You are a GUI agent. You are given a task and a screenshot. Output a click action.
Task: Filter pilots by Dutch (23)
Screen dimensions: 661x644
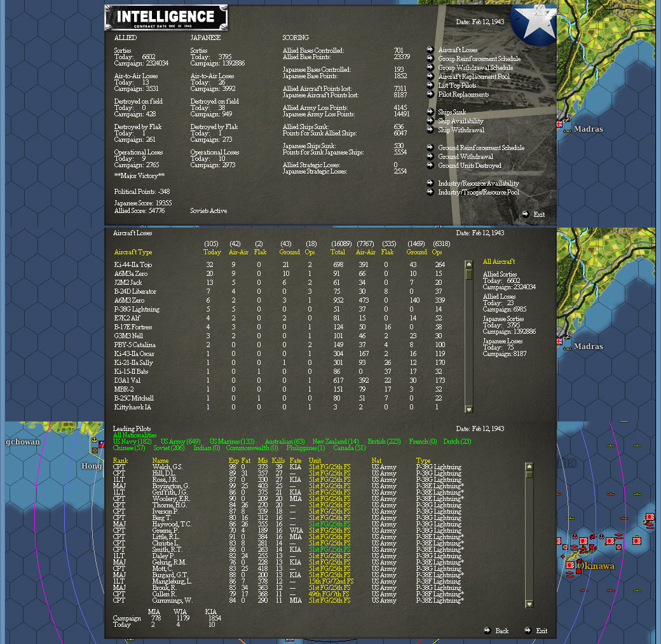click(x=457, y=441)
